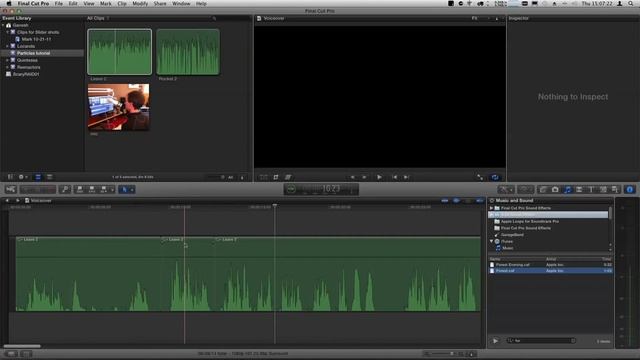Click the viewer Distort tool icon

pyautogui.click(x=288, y=177)
